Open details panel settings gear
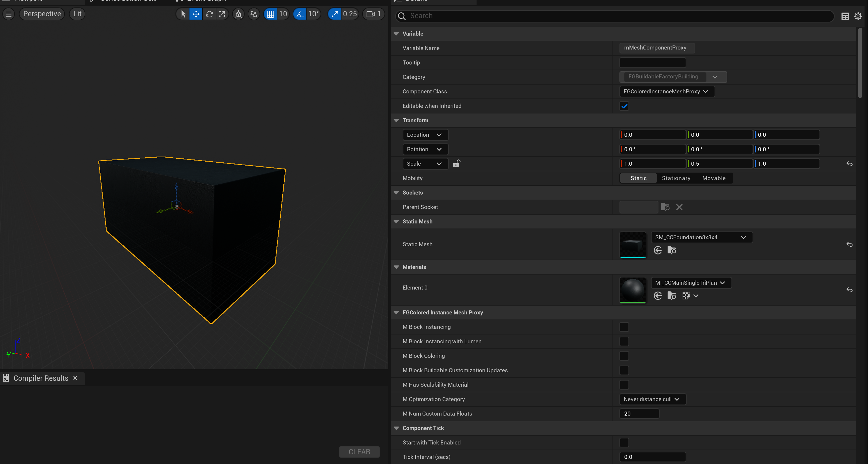 click(858, 16)
